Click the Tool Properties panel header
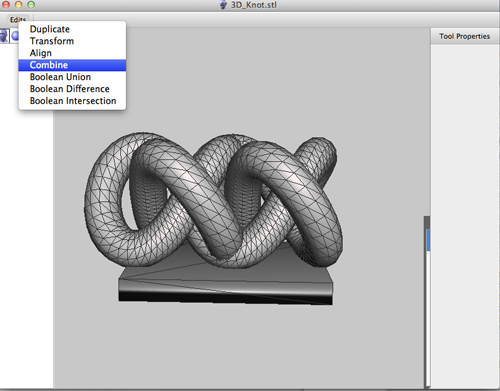500x391 pixels. coord(465,36)
